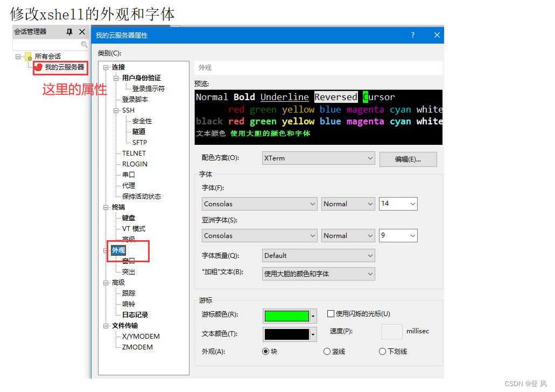Select X/YMODEM under 文件传输
This screenshot has width=555, height=392.
click(141, 337)
